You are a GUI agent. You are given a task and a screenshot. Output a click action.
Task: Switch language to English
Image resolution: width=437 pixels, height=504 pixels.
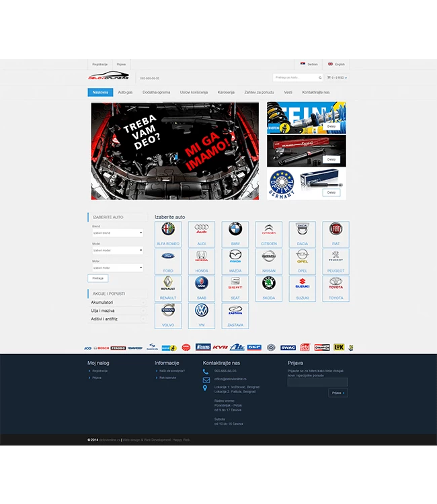[x=336, y=65]
